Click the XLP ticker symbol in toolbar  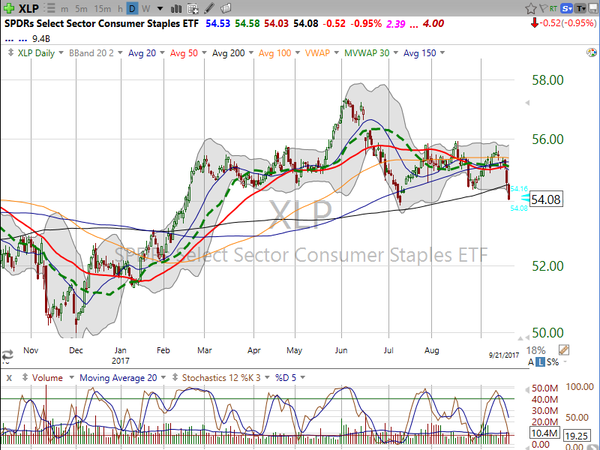point(29,8)
